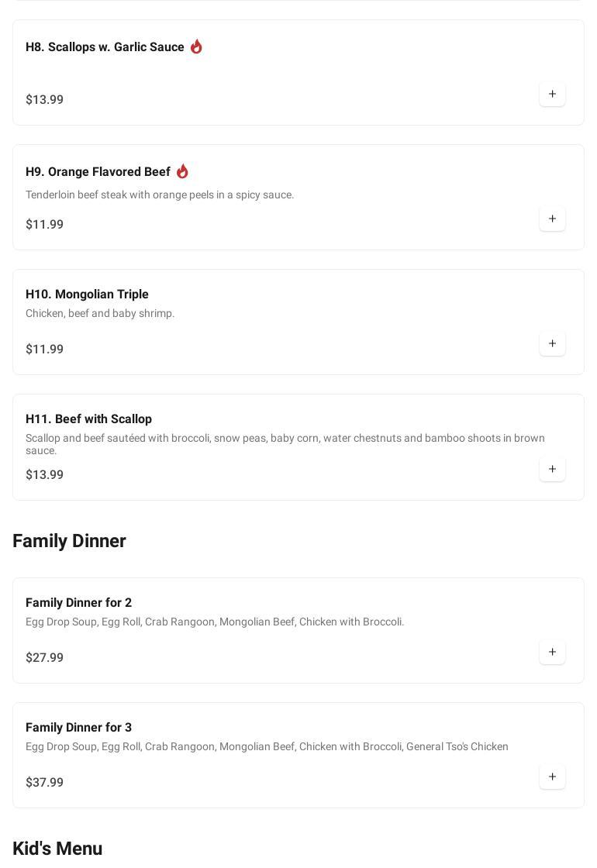Screen dimensions: 597x868
Task: Click the Orange Flavored Beef description text
Action: (x=160, y=195)
